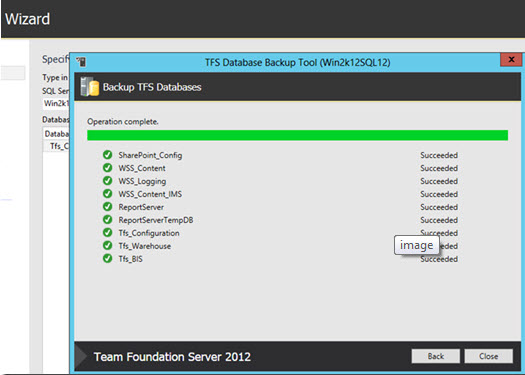Click the green check beside WSS_Content

click(x=107, y=168)
